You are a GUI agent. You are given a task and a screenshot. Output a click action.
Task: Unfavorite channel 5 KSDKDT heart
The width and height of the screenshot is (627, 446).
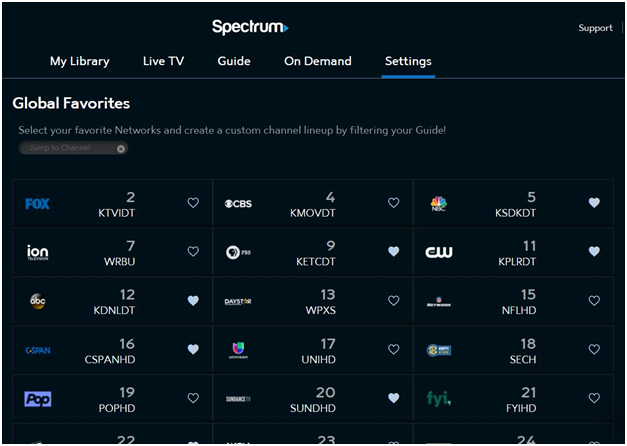point(594,203)
